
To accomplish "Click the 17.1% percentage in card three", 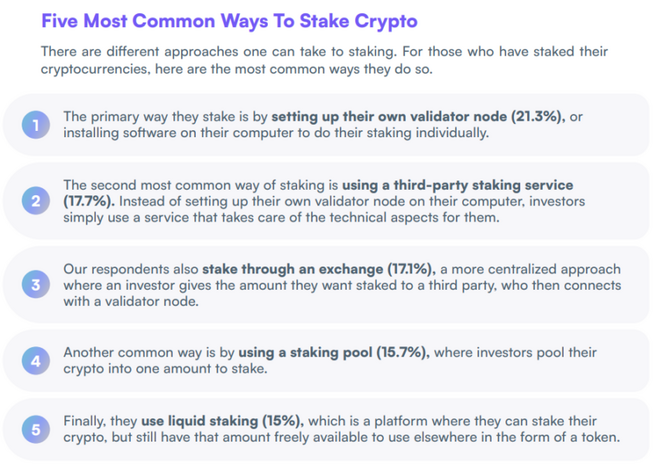I will 411,269.
